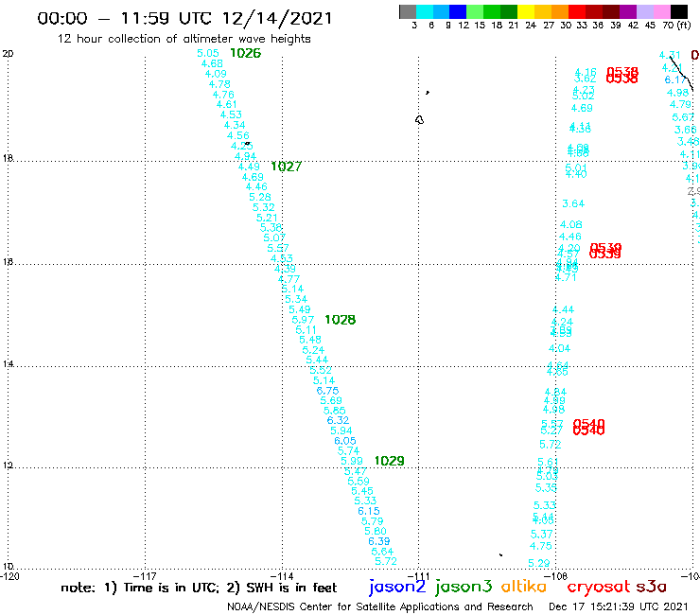700x615 pixels.
Task: Click the wave height value 5.05
Action: pyautogui.click(x=208, y=53)
